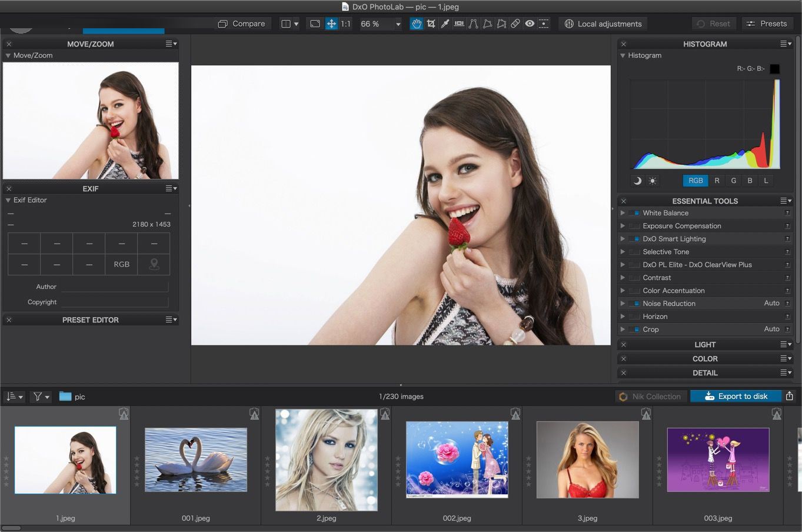
Task: Close the Essential Tools panel
Action: [624, 201]
